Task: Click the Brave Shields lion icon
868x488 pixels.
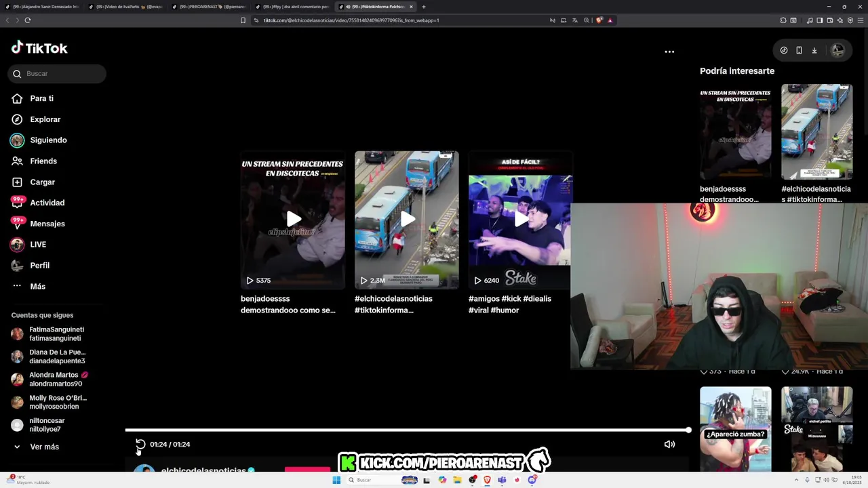Action: click(599, 20)
